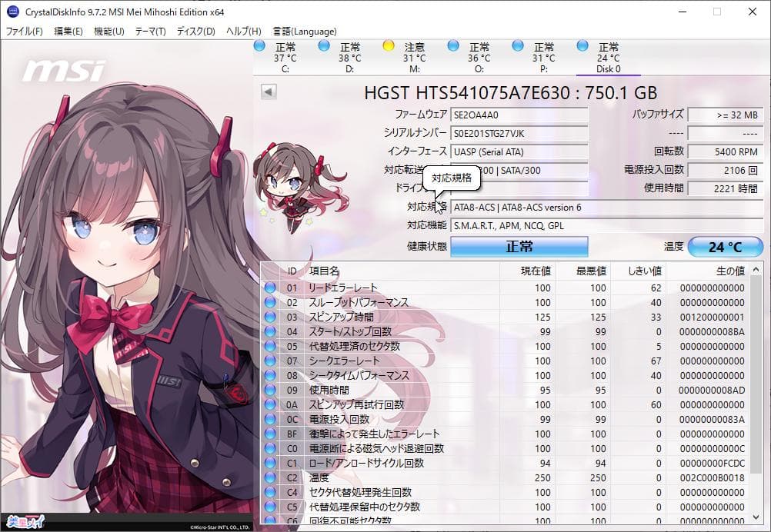The height and width of the screenshot is (532, 771).
Task: Select drive D: status tab
Action: click(349, 58)
